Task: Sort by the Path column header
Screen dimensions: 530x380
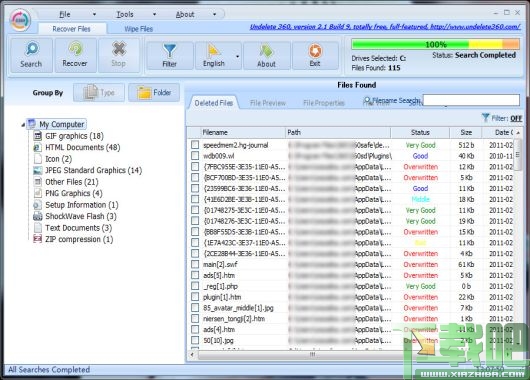Action: [x=338, y=133]
